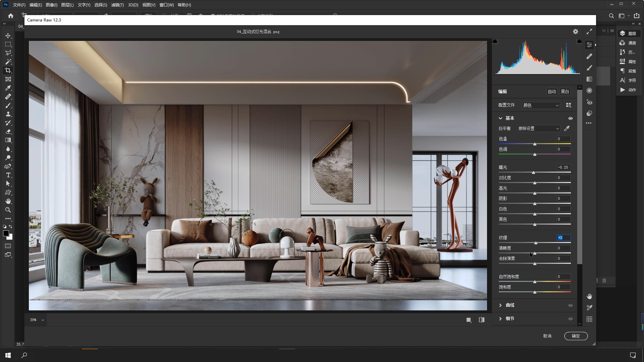The height and width of the screenshot is (362, 644).
Task: Hide Basic panel adjustments with eye
Action: coord(571,118)
